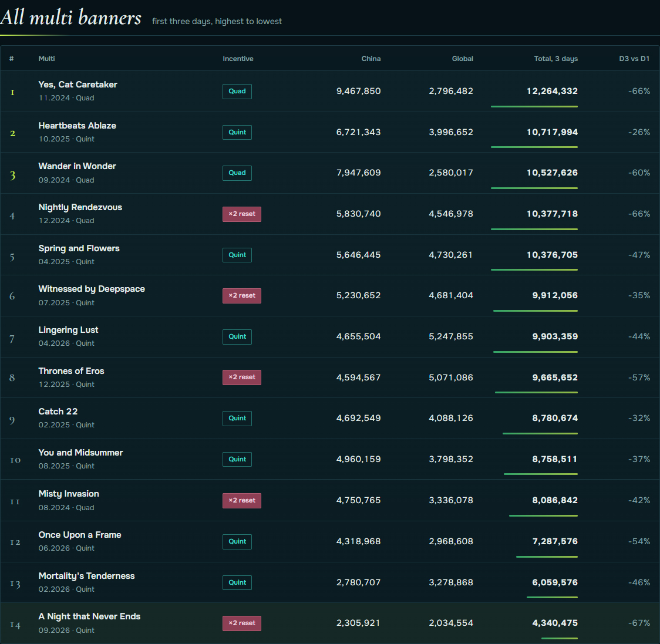Click the "You and Midsummer" banner name

[80, 453]
